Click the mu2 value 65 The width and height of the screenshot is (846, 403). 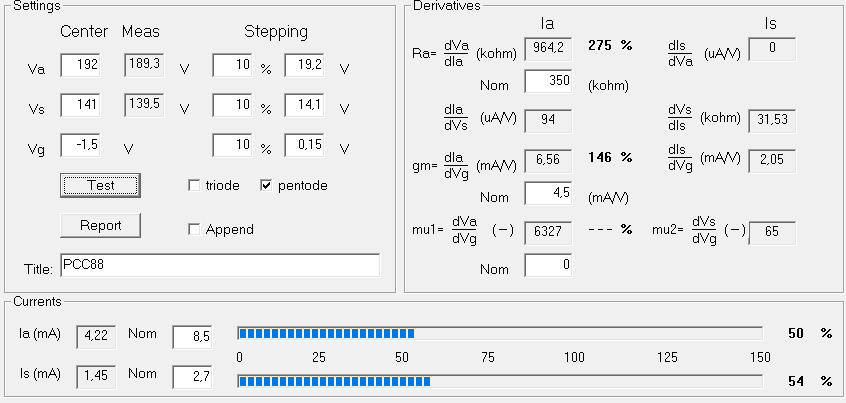click(x=772, y=233)
